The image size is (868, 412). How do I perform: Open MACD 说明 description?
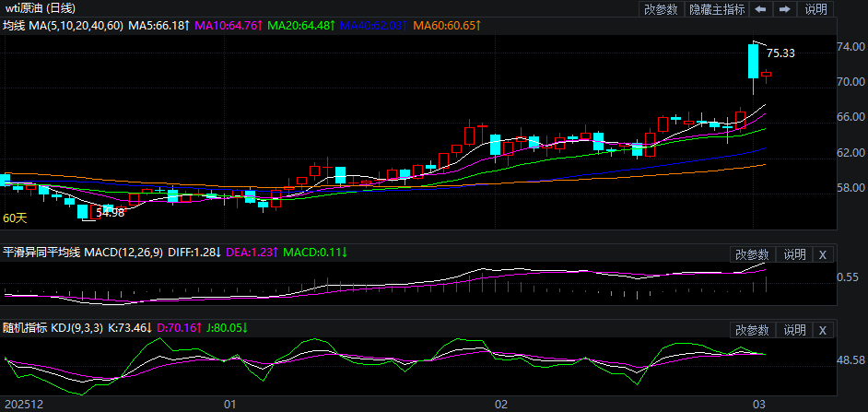pos(794,253)
